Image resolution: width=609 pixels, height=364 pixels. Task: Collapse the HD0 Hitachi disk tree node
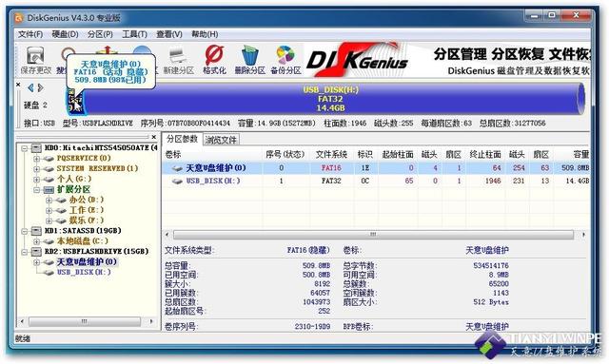25,148
